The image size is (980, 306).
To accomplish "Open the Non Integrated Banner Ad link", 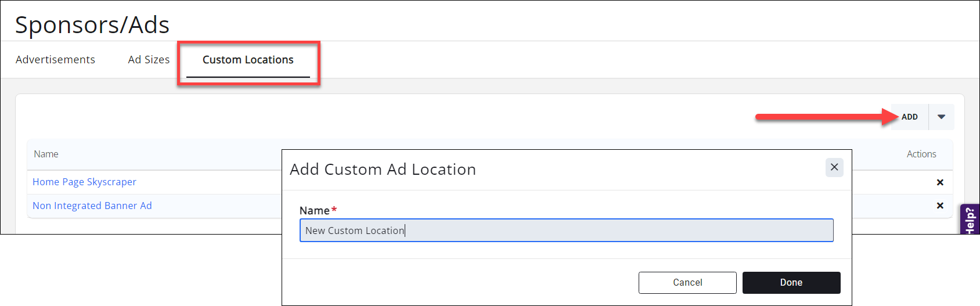I will point(92,206).
